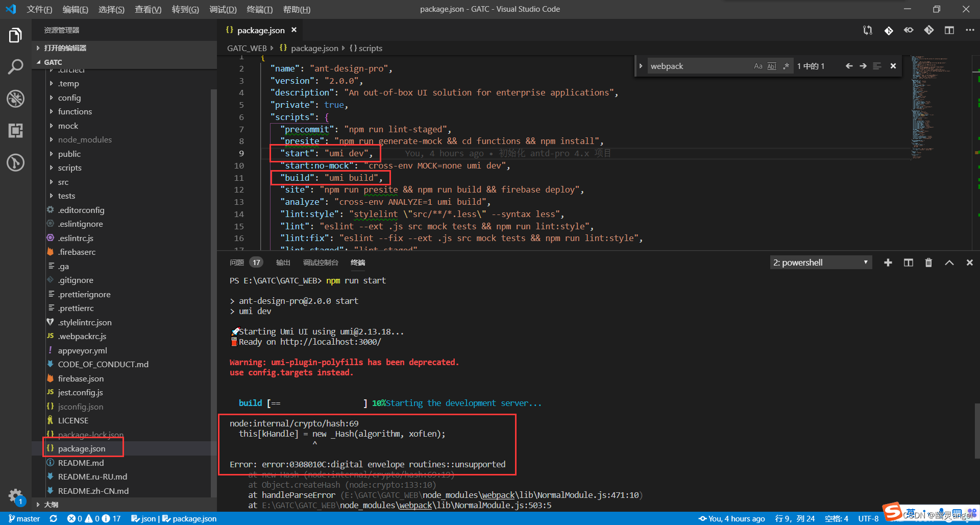Kill the terminal with the trash icon
Screen dimensions: 980x525
(928, 262)
